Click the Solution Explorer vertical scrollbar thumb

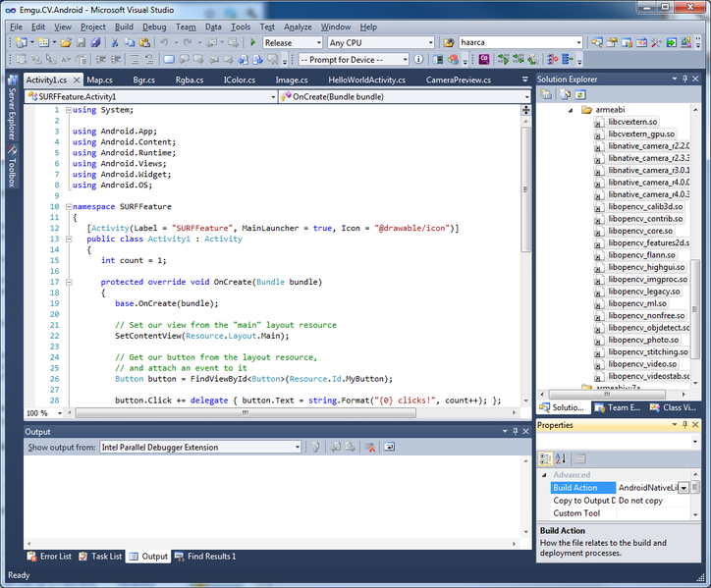click(x=694, y=310)
